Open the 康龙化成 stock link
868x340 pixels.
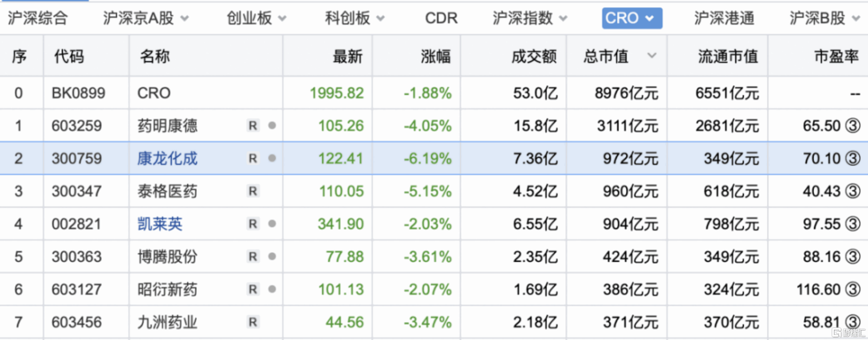(x=167, y=158)
